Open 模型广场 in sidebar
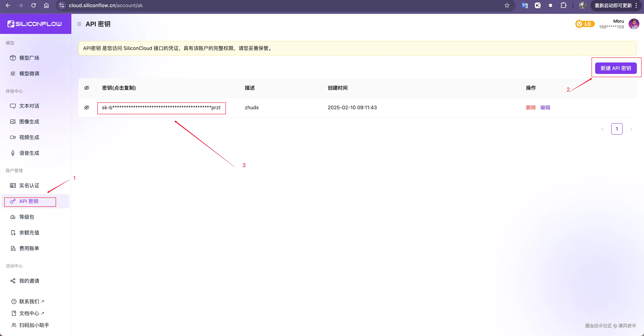644x336 pixels. click(x=29, y=58)
